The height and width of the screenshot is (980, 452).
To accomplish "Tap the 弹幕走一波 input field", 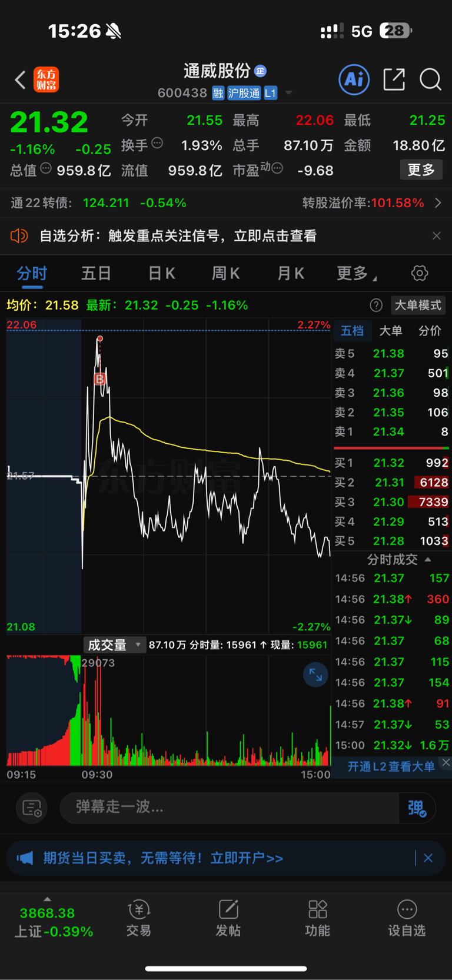I will pyautogui.click(x=230, y=807).
